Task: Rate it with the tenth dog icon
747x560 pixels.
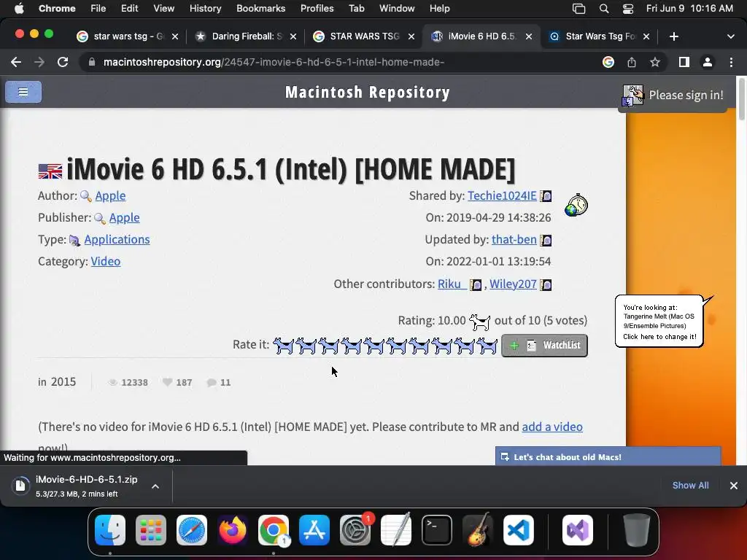Action: (487, 346)
